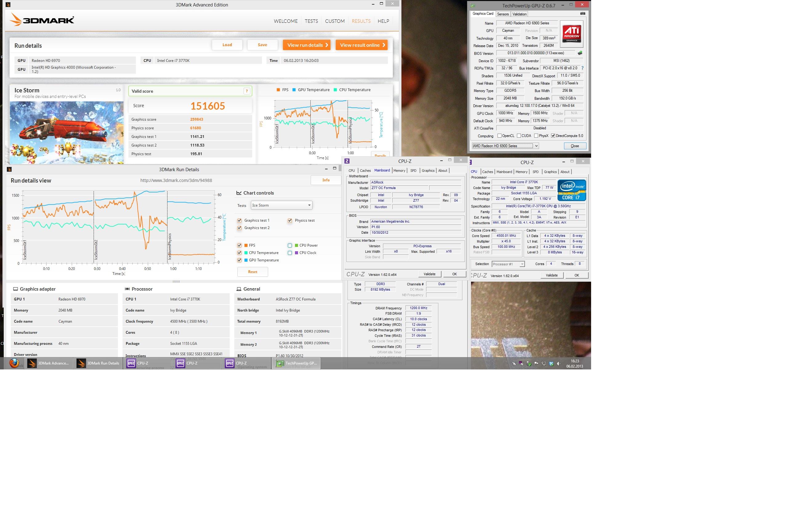This screenshot has height=532, width=798.
Task: Click the General laptop icon in Run Details
Action: coord(239,289)
